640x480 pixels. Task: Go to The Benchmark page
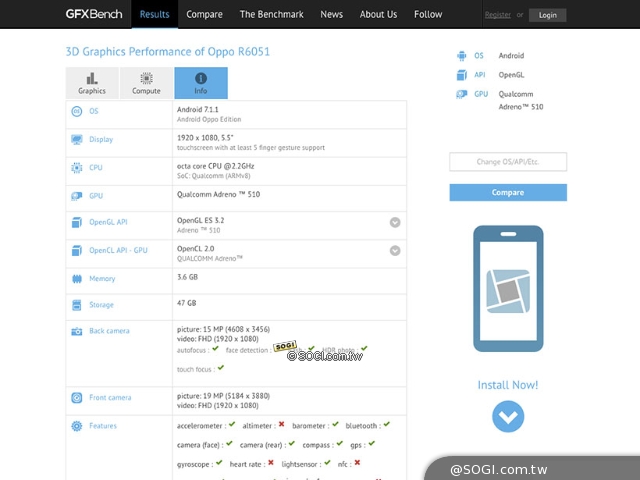point(271,15)
